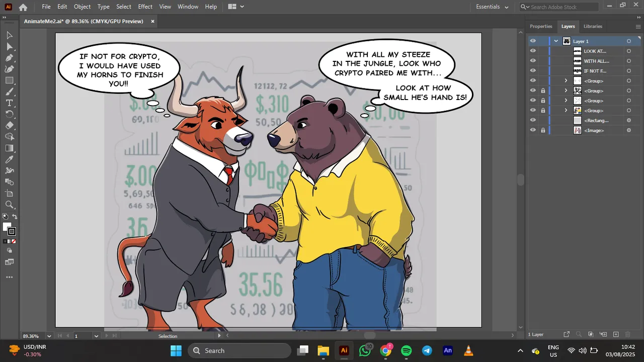Click Create New Sublayer icon

click(x=603, y=334)
